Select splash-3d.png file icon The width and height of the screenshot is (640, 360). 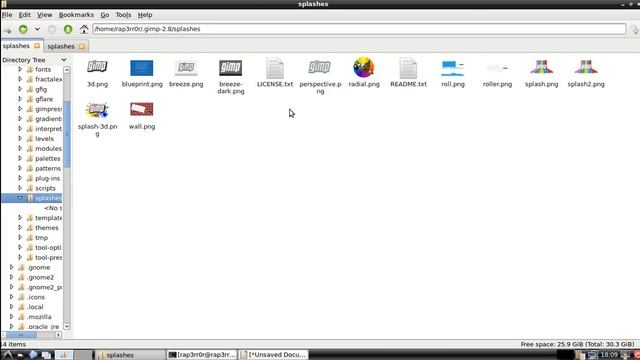97,110
